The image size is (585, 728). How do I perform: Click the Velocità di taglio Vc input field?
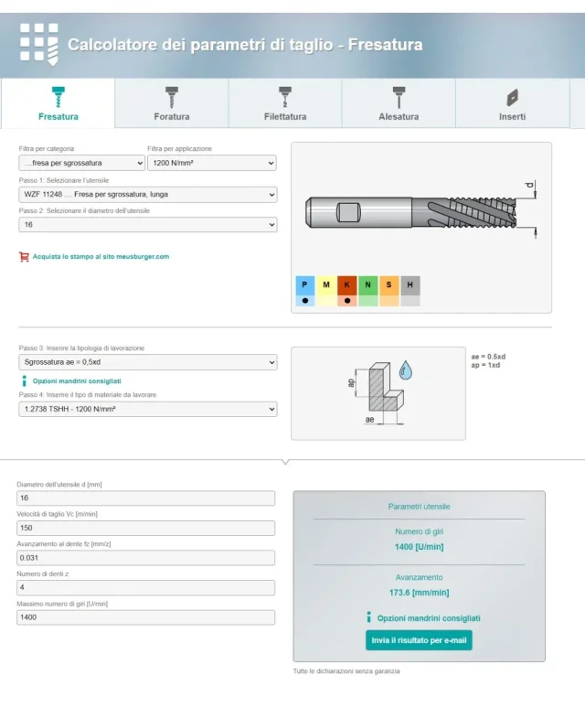coord(145,528)
